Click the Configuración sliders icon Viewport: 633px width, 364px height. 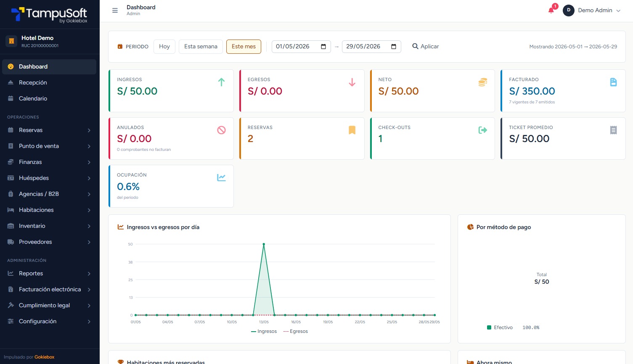[x=11, y=321]
